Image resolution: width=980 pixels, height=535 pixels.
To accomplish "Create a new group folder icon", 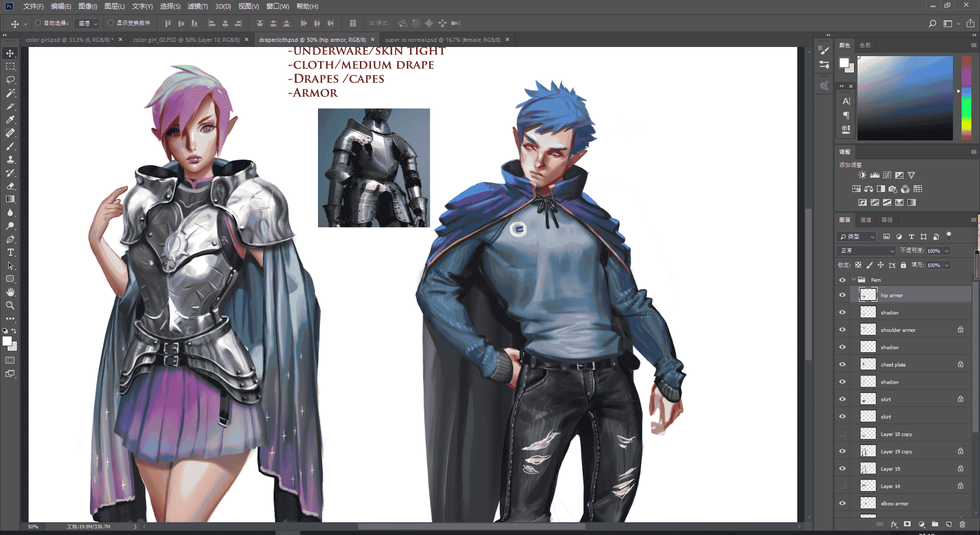I will pyautogui.click(x=935, y=524).
